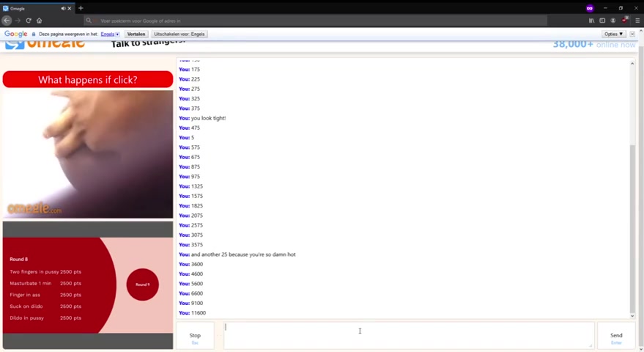Click the chat line 'You: 9100'
644x352 pixels.
(191, 303)
